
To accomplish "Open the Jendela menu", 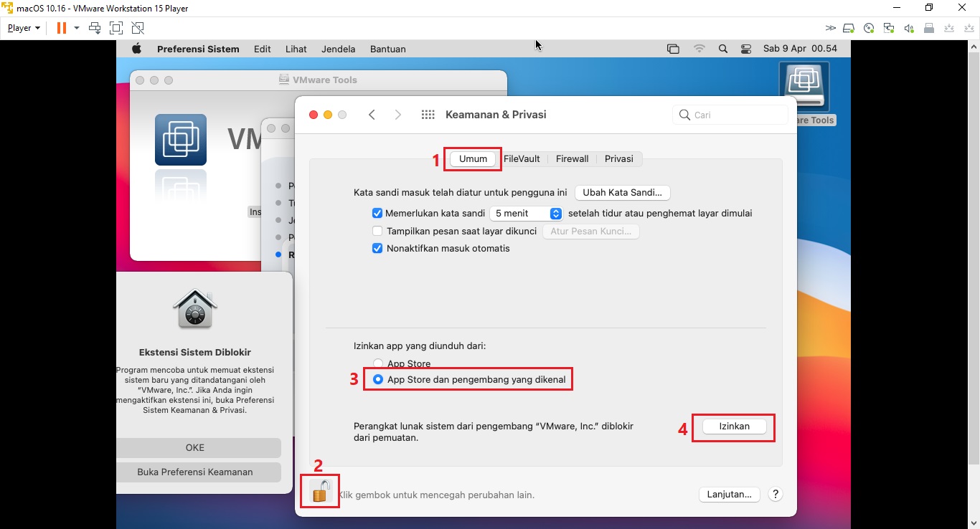I will click(339, 49).
